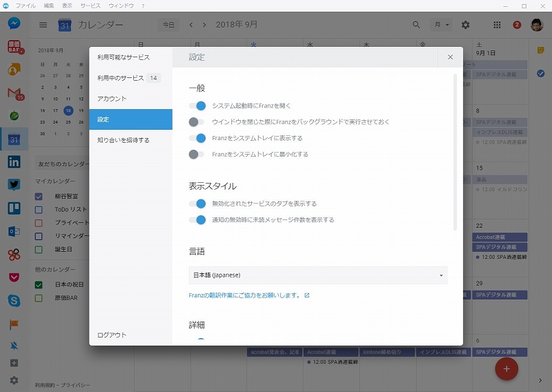552x392 pixels.
Task: Toggle 無効化されたサービスのタブを表示する switch
Action: pyautogui.click(x=197, y=204)
